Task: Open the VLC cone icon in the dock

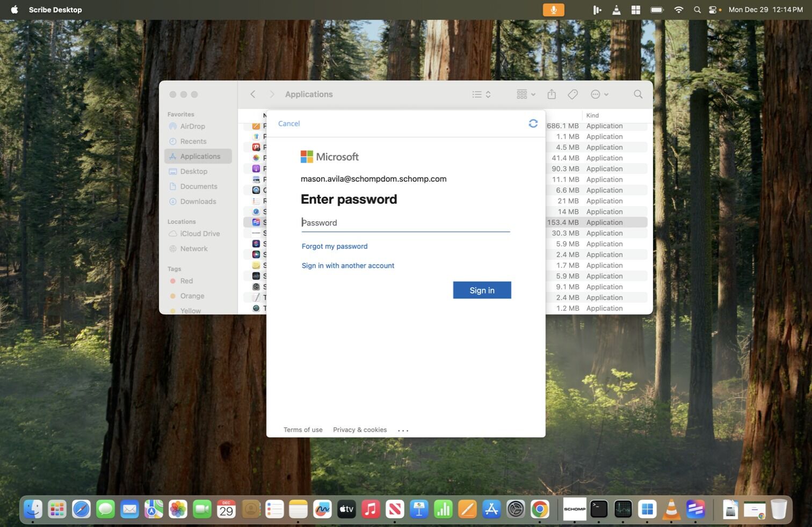Action: click(x=671, y=509)
